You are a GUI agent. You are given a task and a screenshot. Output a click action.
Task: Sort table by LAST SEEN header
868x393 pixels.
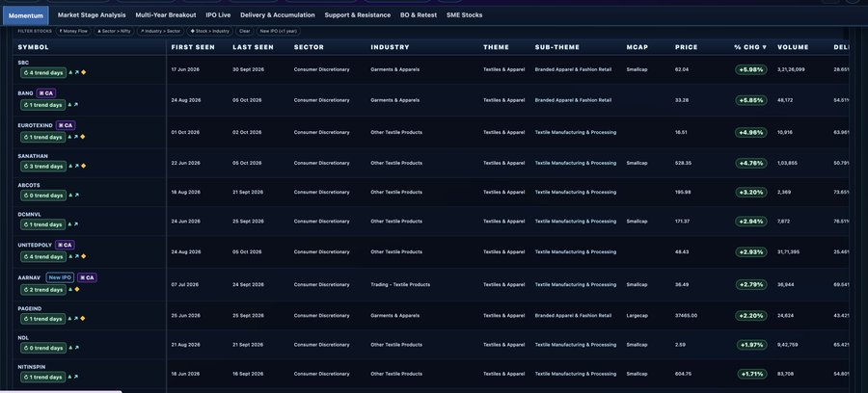pos(253,47)
